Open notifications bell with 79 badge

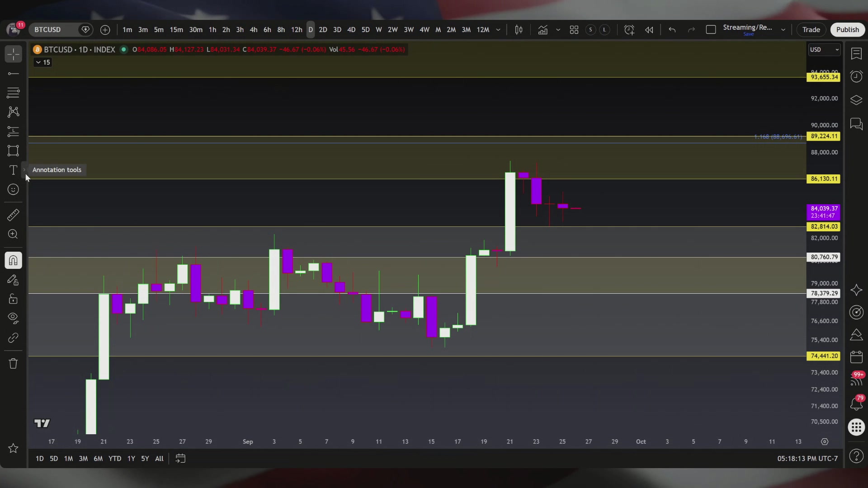856,403
